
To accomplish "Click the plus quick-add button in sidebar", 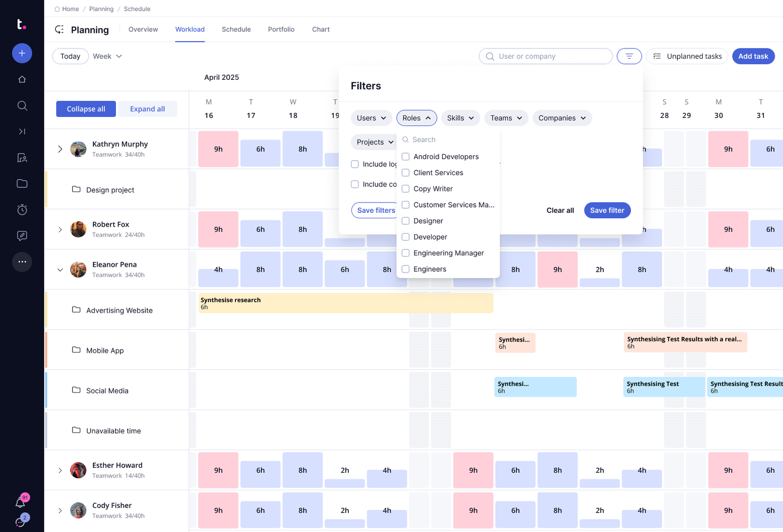I will point(22,53).
